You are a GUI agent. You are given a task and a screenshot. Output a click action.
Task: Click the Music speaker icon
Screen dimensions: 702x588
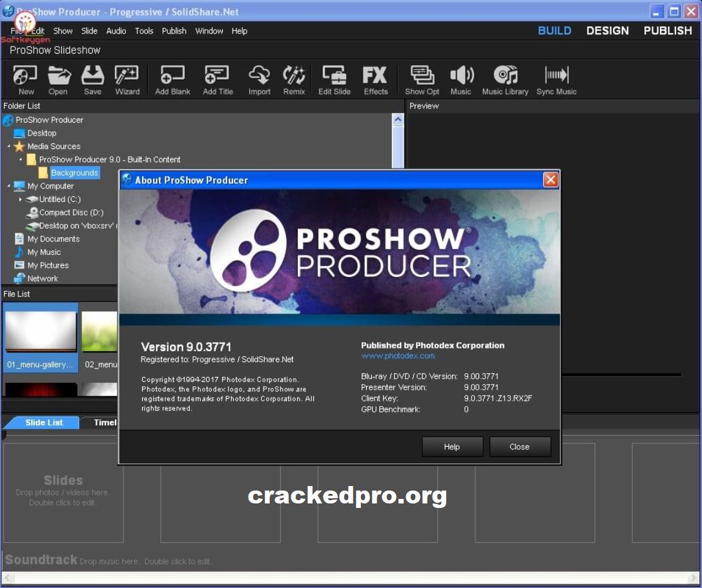point(460,79)
